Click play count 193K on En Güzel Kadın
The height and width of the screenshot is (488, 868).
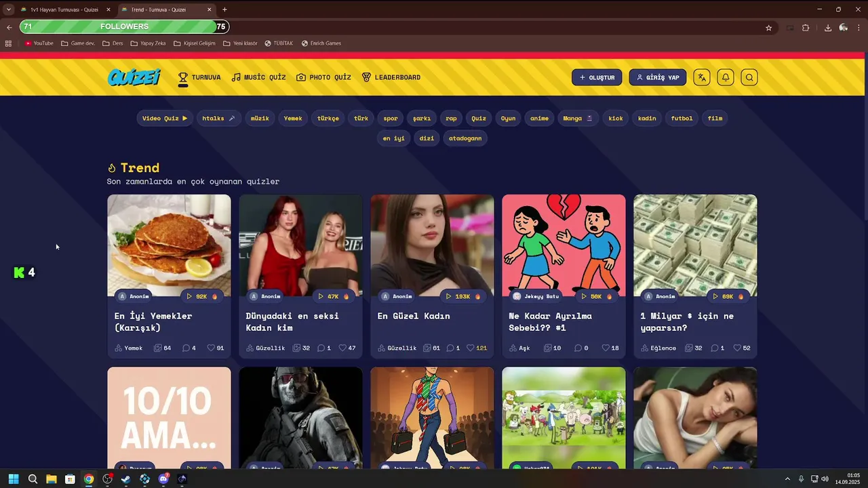(463, 296)
